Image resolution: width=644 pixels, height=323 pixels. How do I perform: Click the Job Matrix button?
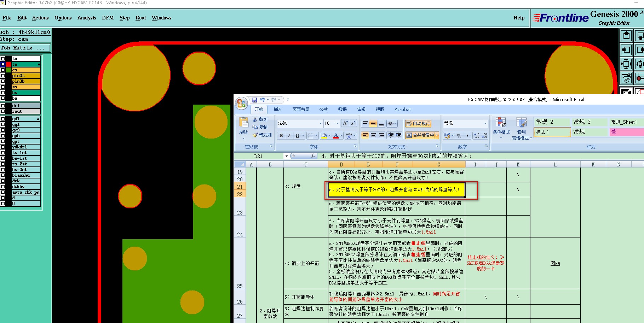click(25, 48)
